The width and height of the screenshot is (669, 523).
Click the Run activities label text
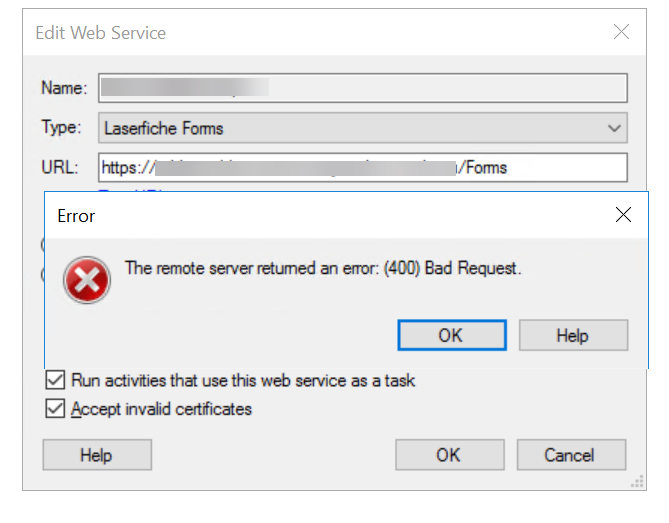click(243, 380)
